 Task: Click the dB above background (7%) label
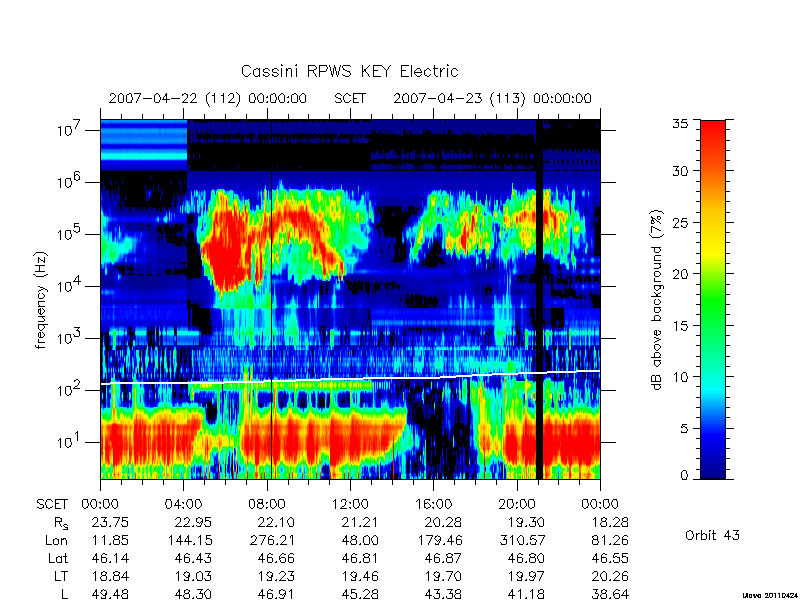click(657, 300)
